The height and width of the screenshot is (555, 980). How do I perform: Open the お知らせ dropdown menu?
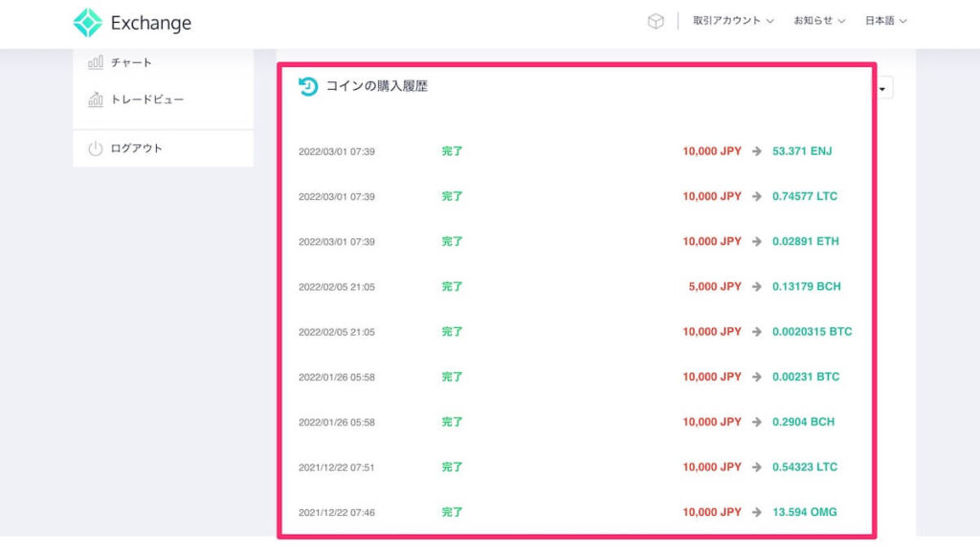pyautogui.click(x=819, y=21)
